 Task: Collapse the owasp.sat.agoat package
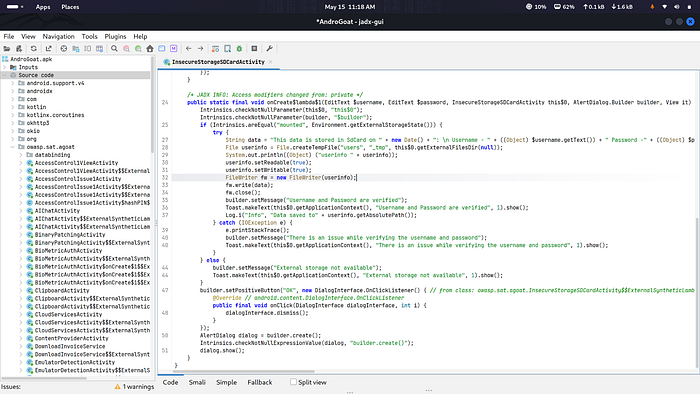(x=13, y=147)
